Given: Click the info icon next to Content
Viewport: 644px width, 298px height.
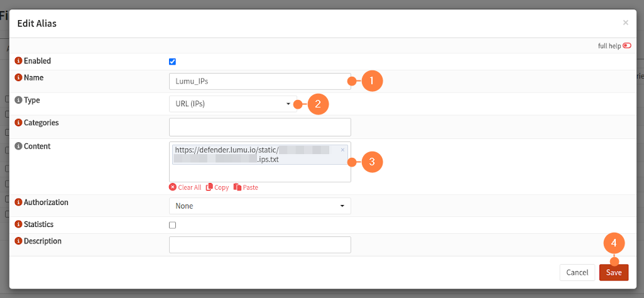Looking at the screenshot, I should point(18,146).
